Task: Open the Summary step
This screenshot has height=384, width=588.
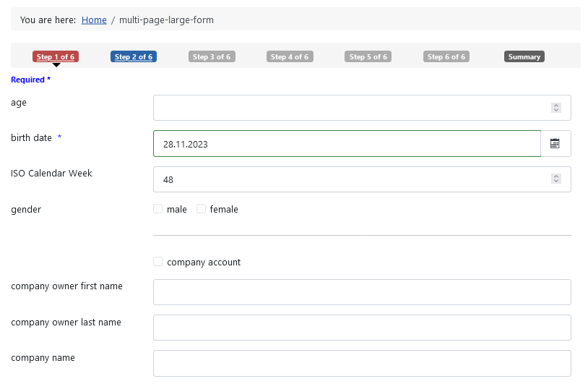Action: click(x=524, y=56)
